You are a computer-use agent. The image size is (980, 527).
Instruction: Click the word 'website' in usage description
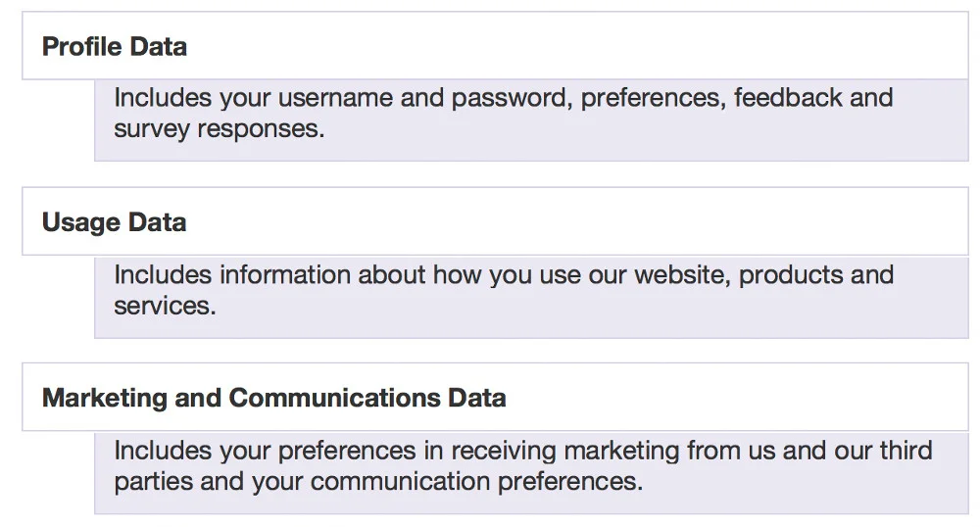click(x=682, y=275)
